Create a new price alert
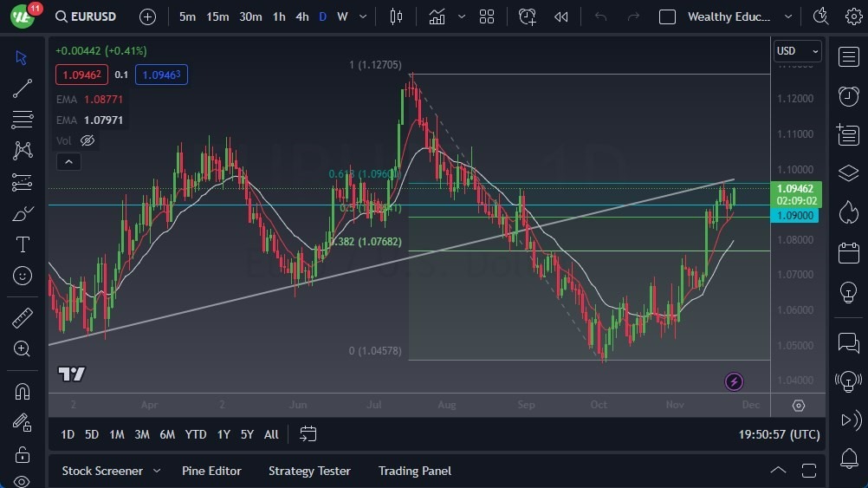The width and height of the screenshot is (868, 488). click(527, 16)
